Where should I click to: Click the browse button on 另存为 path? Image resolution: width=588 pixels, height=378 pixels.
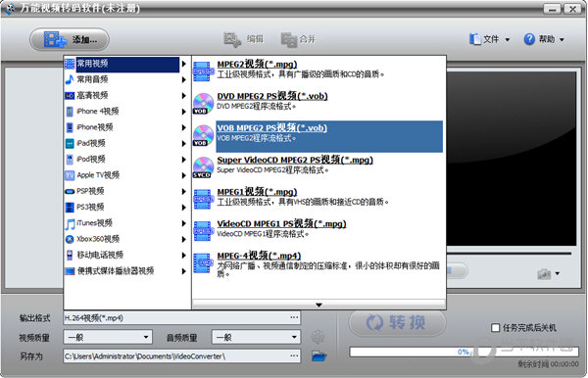click(x=294, y=355)
